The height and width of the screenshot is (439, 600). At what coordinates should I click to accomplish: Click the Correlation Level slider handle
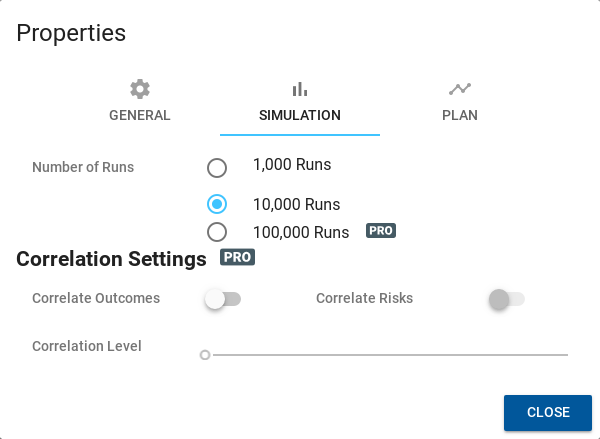pyautogui.click(x=205, y=355)
